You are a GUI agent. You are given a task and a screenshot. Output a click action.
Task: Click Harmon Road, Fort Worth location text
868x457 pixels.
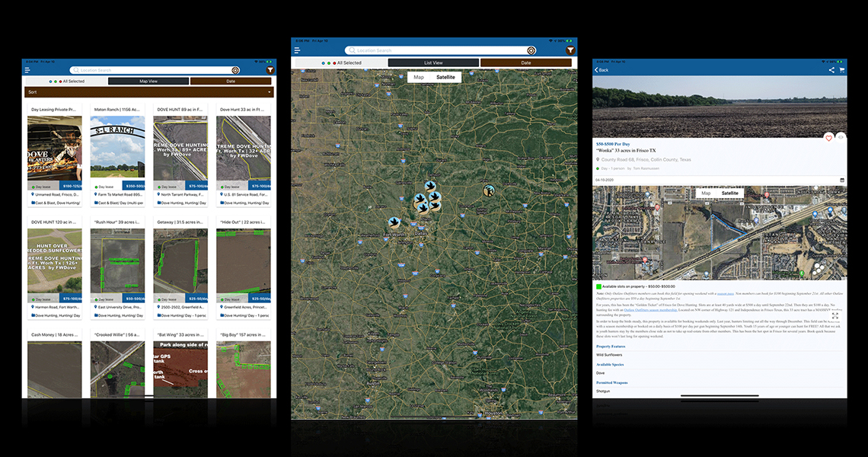click(57, 307)
